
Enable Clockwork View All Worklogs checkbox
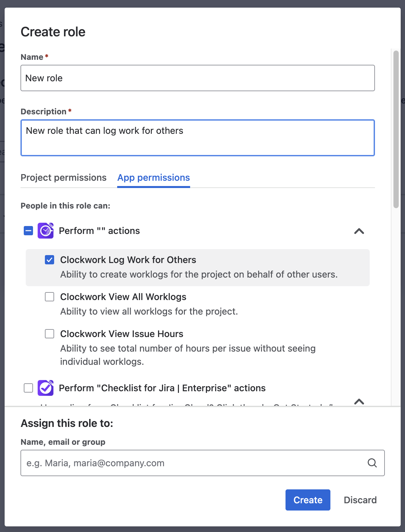(x=50, y=297)
